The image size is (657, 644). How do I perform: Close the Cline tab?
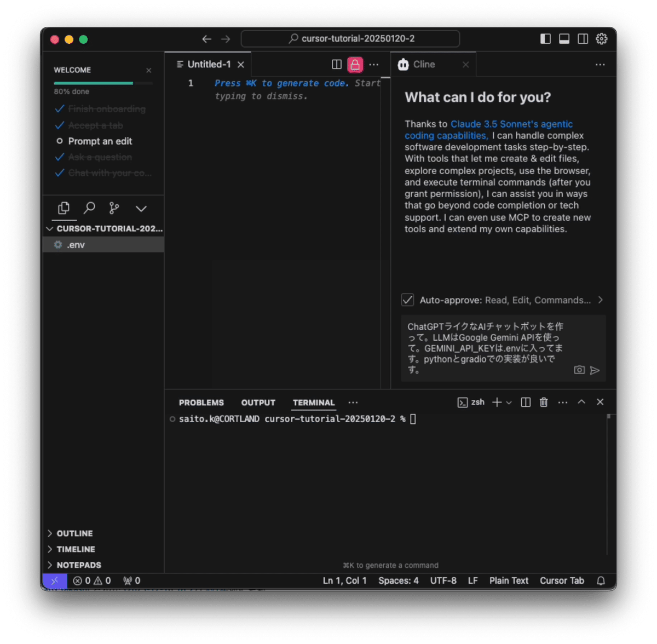pos(465,65)
